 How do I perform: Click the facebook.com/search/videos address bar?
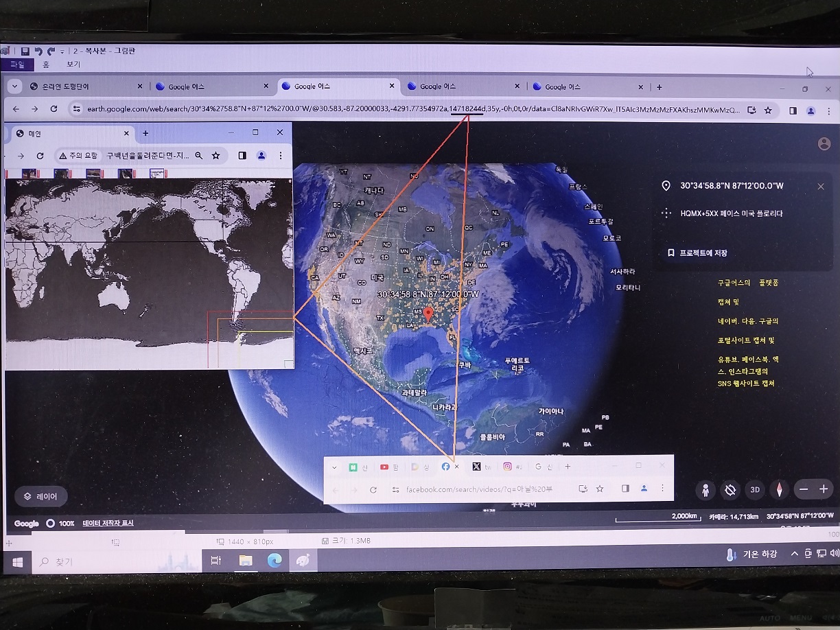tap(480, 489)
